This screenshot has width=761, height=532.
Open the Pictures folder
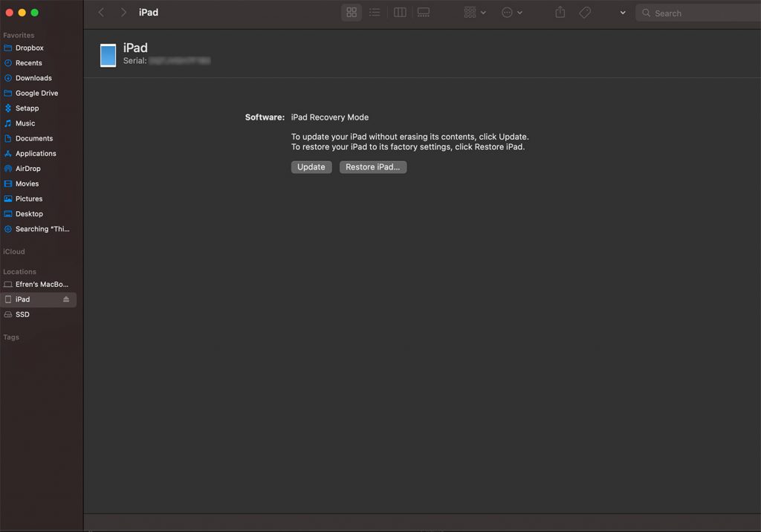[x=39, y=198]
